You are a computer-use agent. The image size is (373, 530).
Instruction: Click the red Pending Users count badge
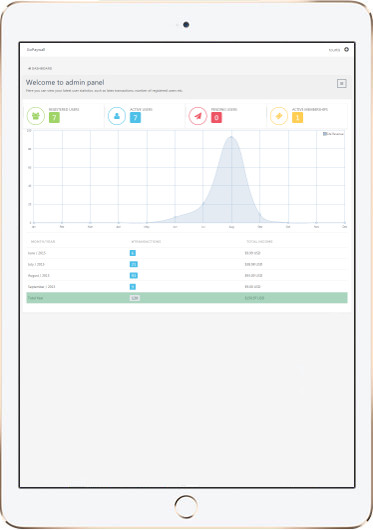click(216, 118)
